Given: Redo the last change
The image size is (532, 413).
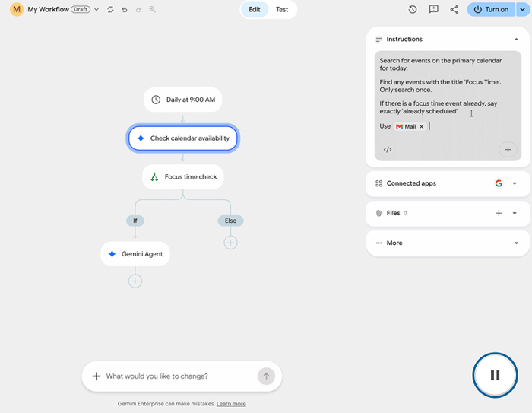Looking at the screenshot, I should (138, 10).
